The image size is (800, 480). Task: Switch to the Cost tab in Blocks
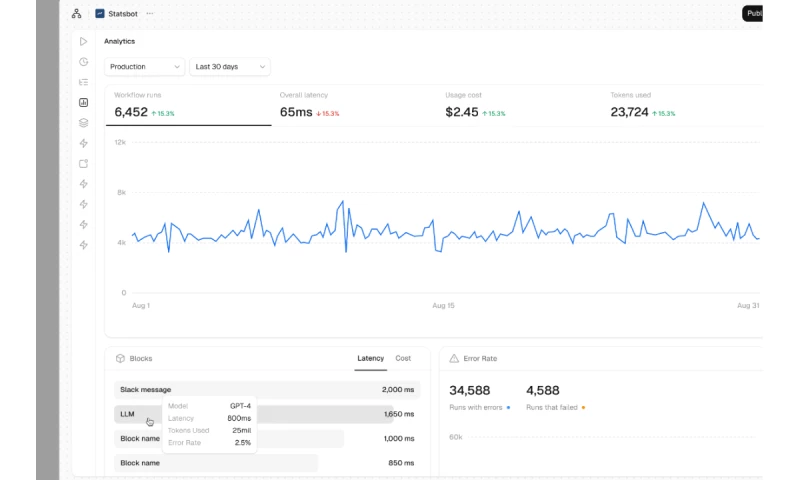[x=403, y=358]
